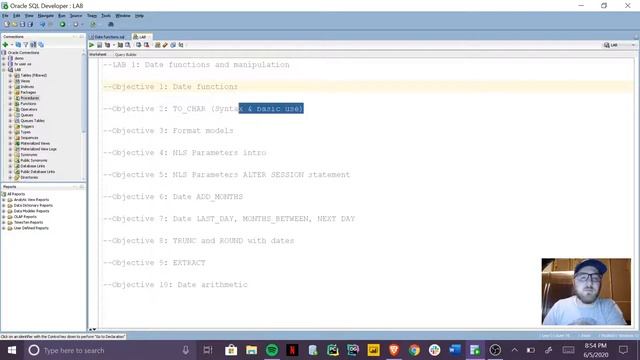Open the Task View taskbar icon
The image size is (640, 360).
(x=208, y=350)
